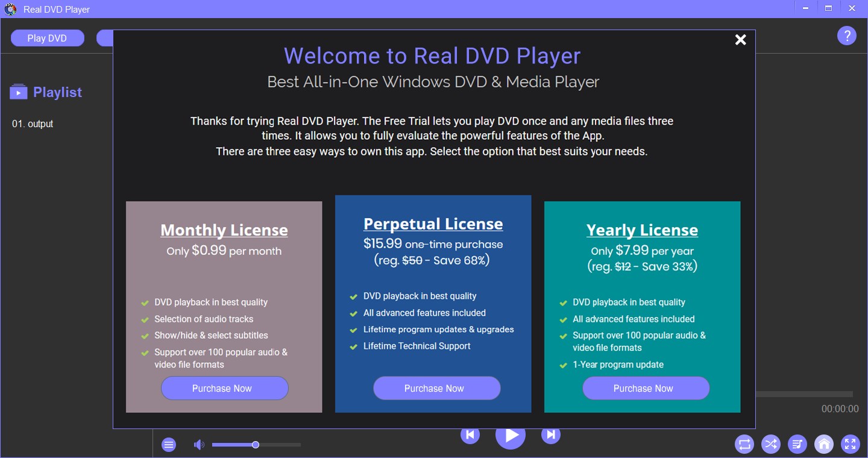Click 'Show/hide & select subtitles' feature text
The width and height of the screenshot is (868, 458).
[211, 335]
